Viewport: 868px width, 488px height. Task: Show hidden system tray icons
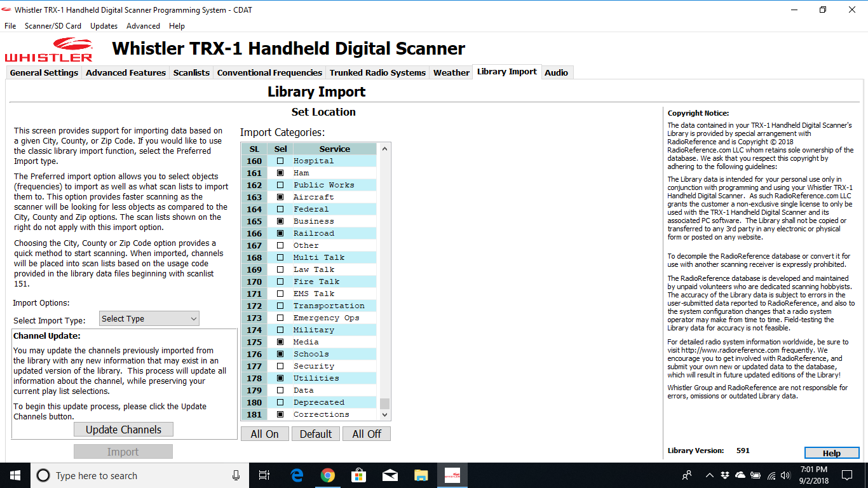point(710,475)
